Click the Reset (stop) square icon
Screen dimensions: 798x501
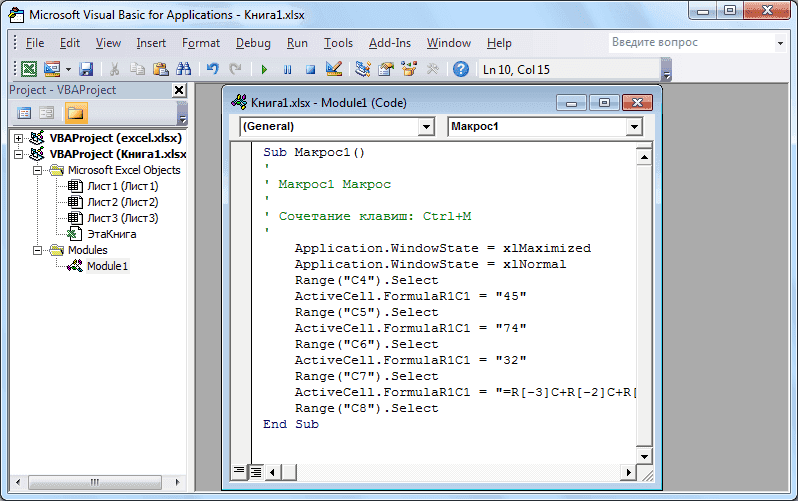click(x=310, y=70)
